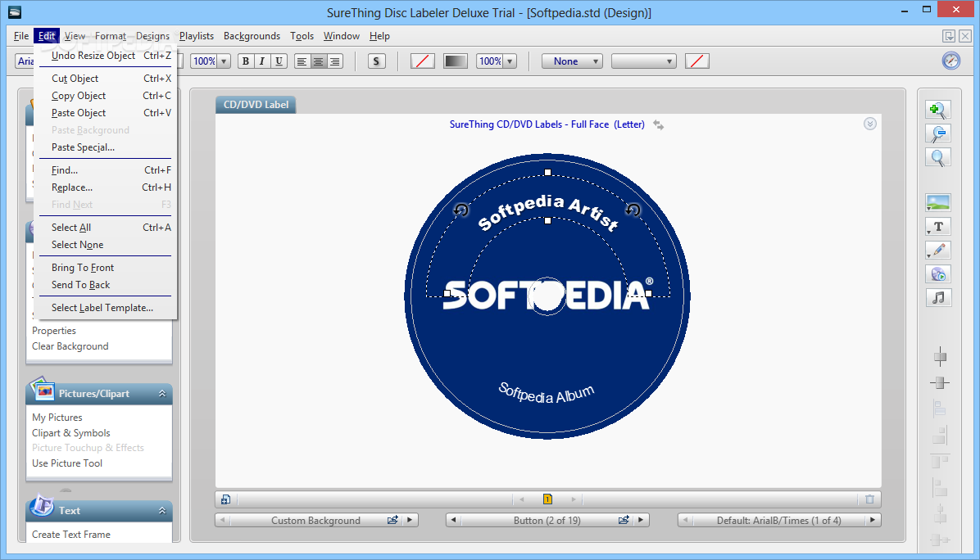Click the delete page trash icon

(869, 499)
